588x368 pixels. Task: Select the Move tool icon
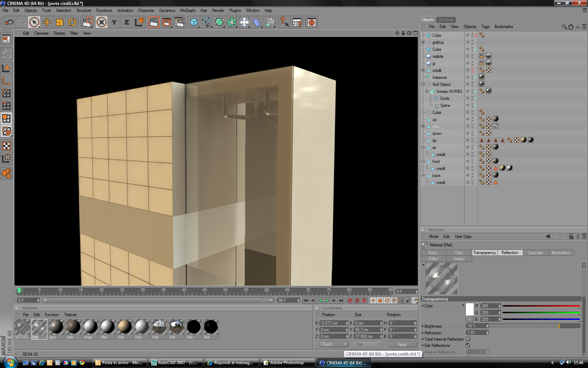pos(47,22)
